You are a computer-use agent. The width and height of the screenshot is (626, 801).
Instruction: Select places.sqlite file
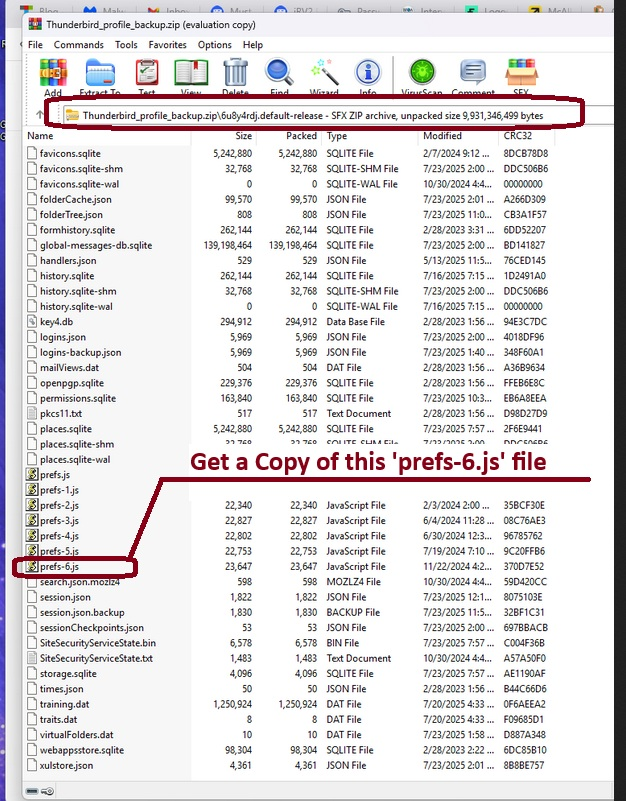66,429
